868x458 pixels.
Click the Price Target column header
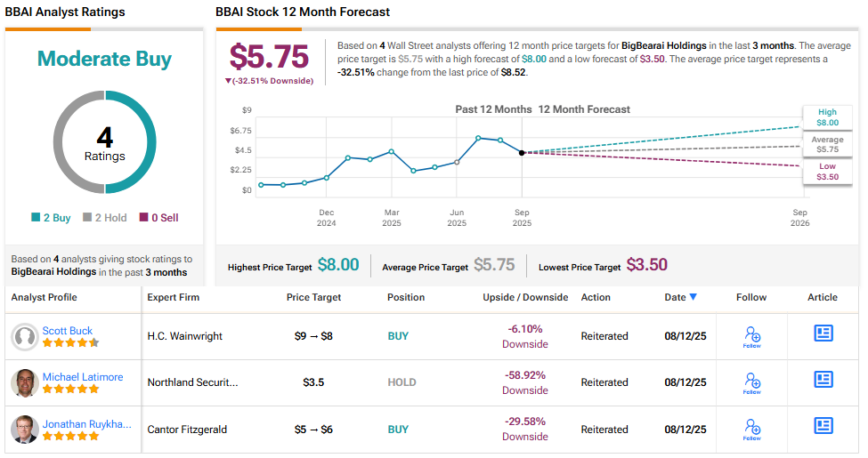[313, 297]
